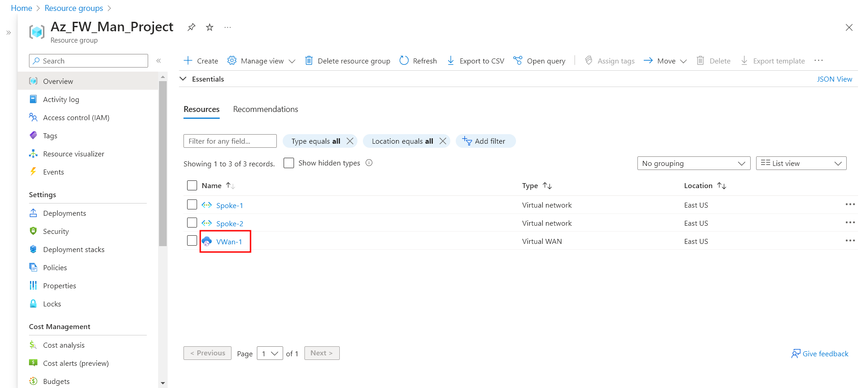Enable Show hidden types checkbox
The height and width of the screenshot is (388, 868).
289,163
